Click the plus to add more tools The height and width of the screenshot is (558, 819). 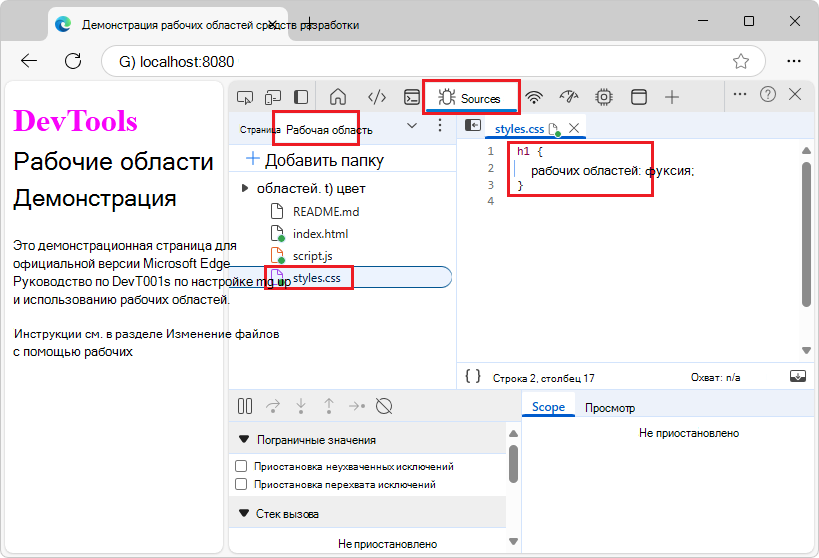[672, 97]
